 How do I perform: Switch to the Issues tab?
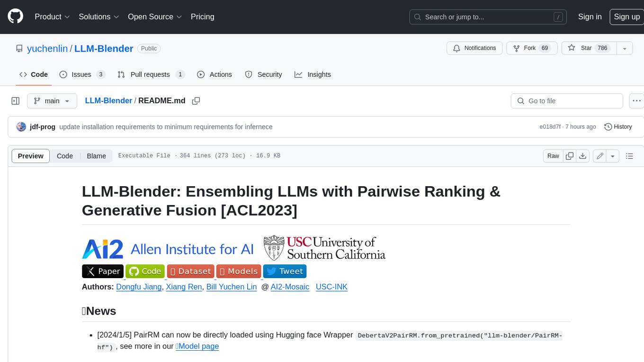[82, 74]
